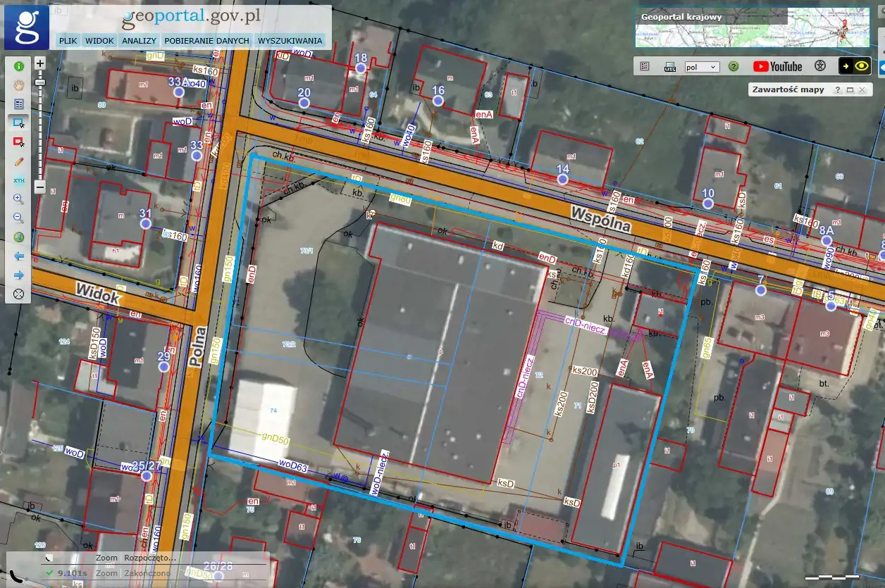Click the green info identify tool
Viewport: 885px width, 588px height.
point(19,66)
